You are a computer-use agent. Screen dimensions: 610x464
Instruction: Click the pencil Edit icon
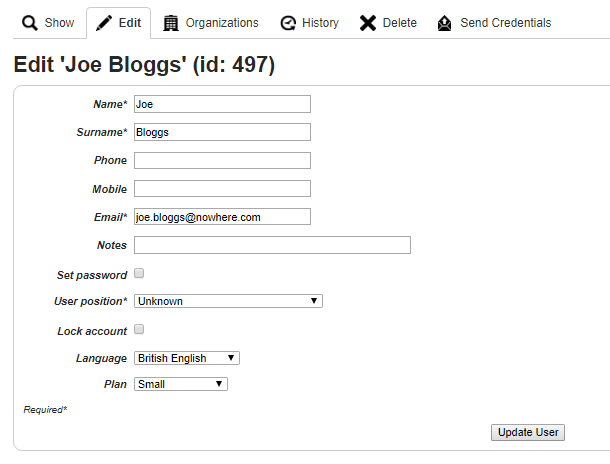tap(104, 23)
